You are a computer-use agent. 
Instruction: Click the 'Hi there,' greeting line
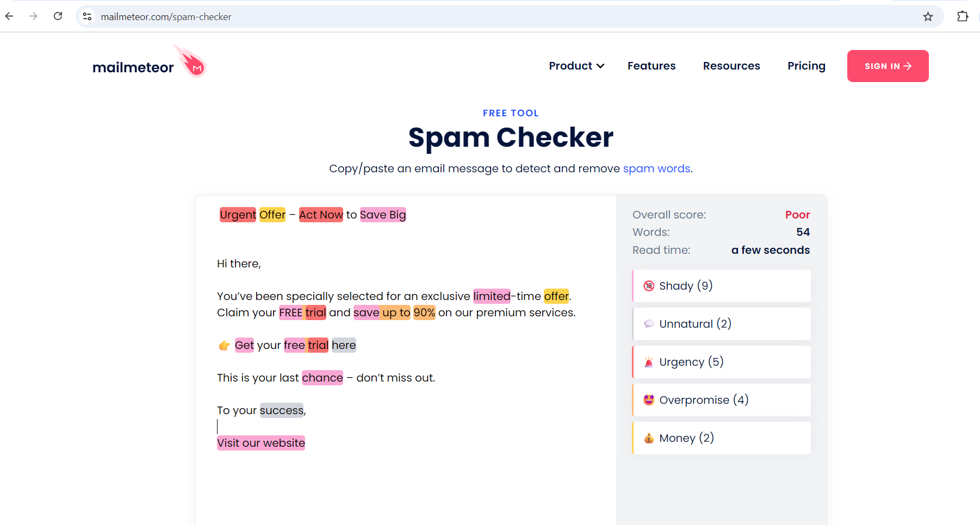239,264
